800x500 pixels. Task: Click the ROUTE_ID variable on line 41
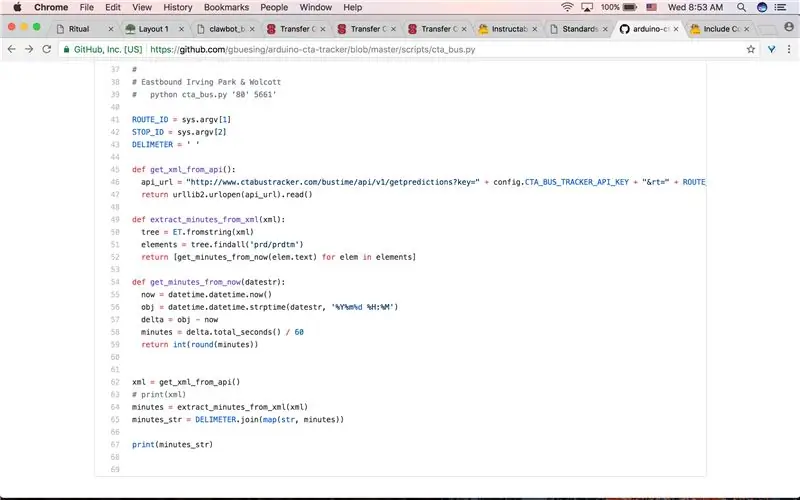pos(150,119)
